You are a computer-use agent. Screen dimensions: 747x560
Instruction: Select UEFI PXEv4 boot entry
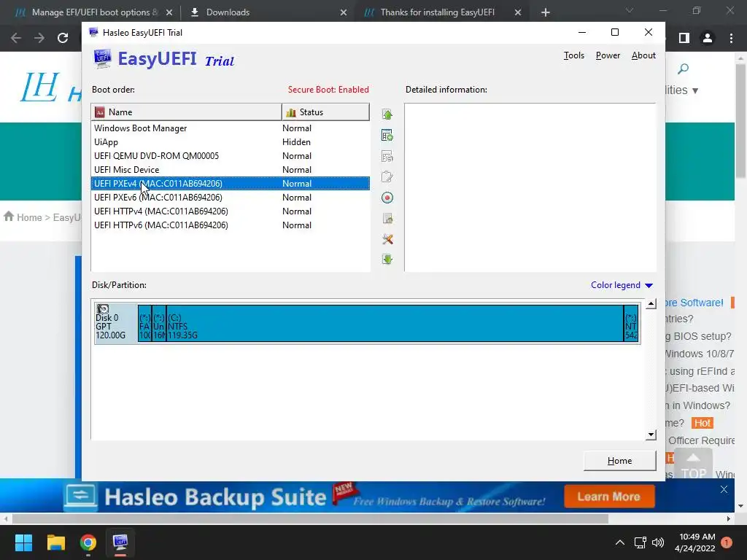pos(230,183)
